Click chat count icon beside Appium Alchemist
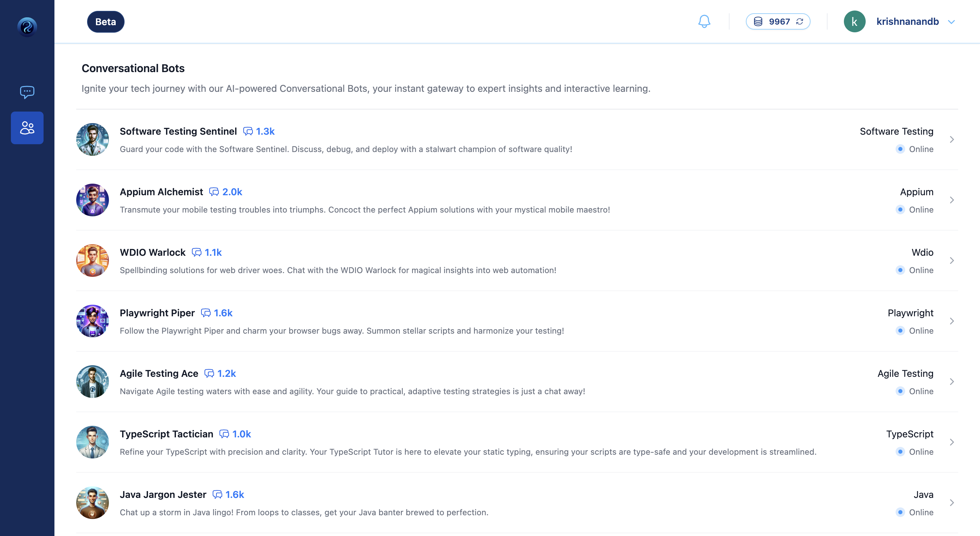 [x=214, y=192]
